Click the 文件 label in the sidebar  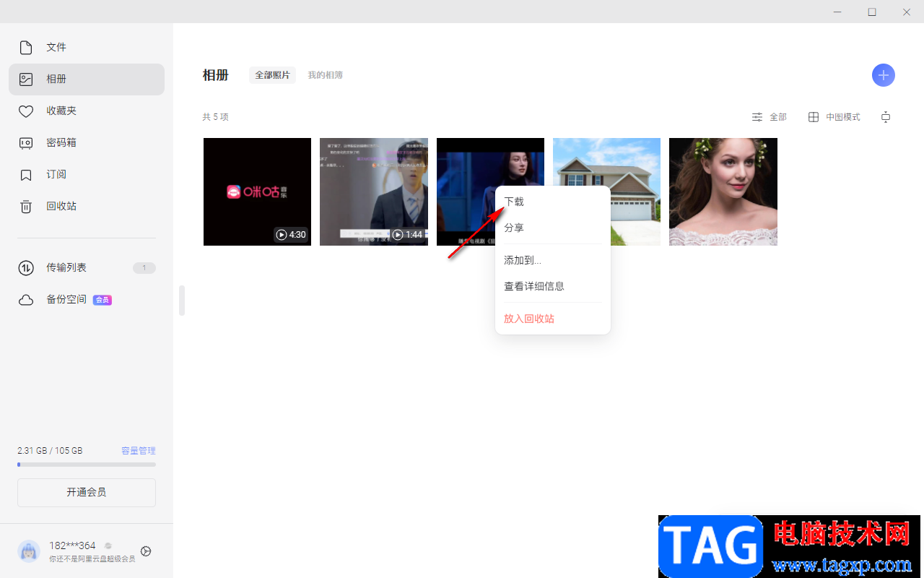pos(56,48)
